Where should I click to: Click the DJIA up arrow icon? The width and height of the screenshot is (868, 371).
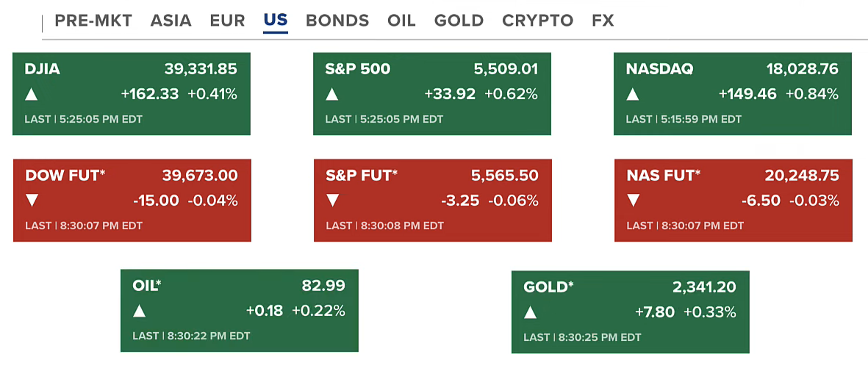point(32,94)
